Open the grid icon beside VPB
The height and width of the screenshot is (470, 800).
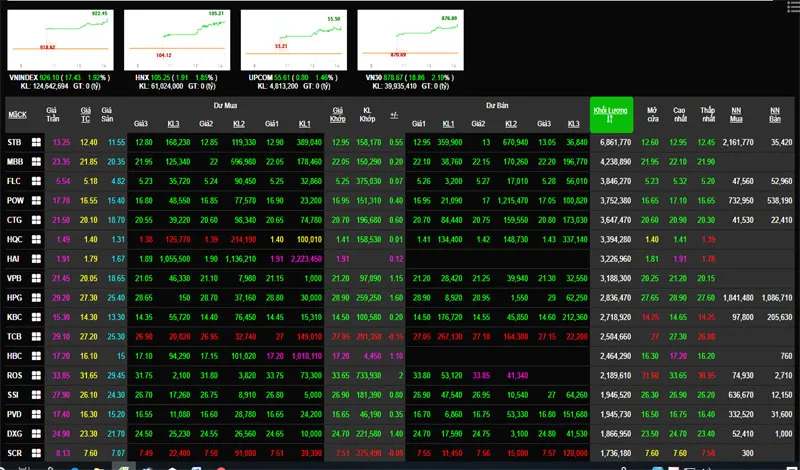click(36, 278)
